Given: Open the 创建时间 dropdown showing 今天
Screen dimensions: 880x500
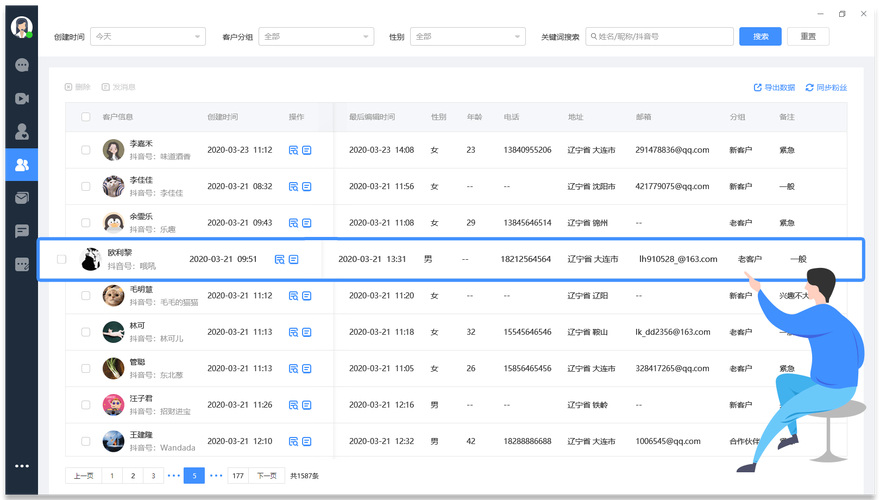Looking at the screenshot, I should point(148,36).
